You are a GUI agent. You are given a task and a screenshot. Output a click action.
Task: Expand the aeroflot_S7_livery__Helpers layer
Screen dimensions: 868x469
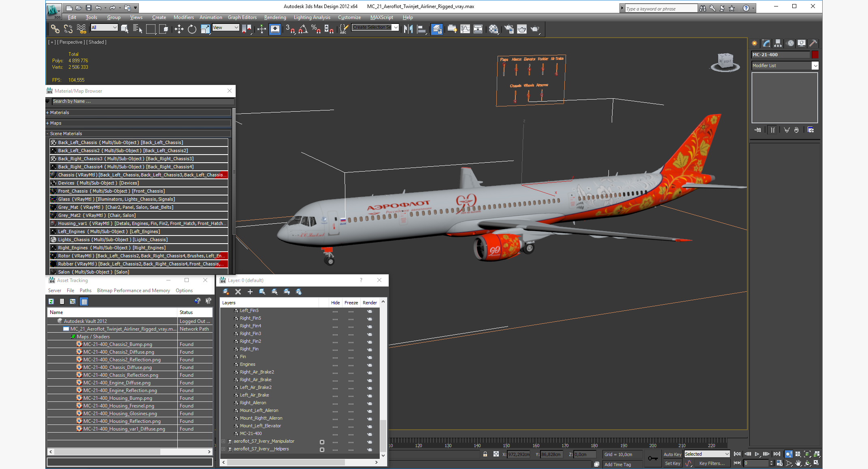click(223, 449)
